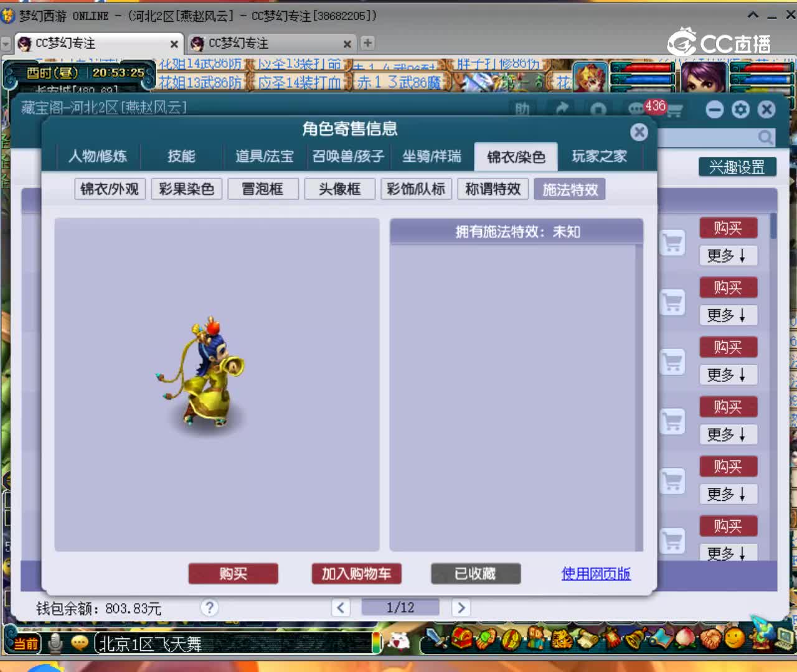
Task: Switch to the 坐骑/祥瑞 tab
Action: click(x=432, y=156)
